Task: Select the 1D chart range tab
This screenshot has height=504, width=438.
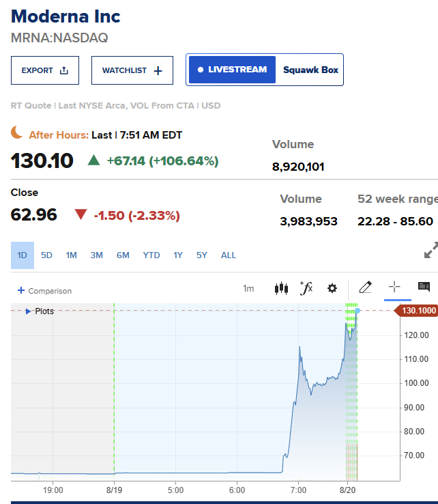Action: (x=23, y=255)
